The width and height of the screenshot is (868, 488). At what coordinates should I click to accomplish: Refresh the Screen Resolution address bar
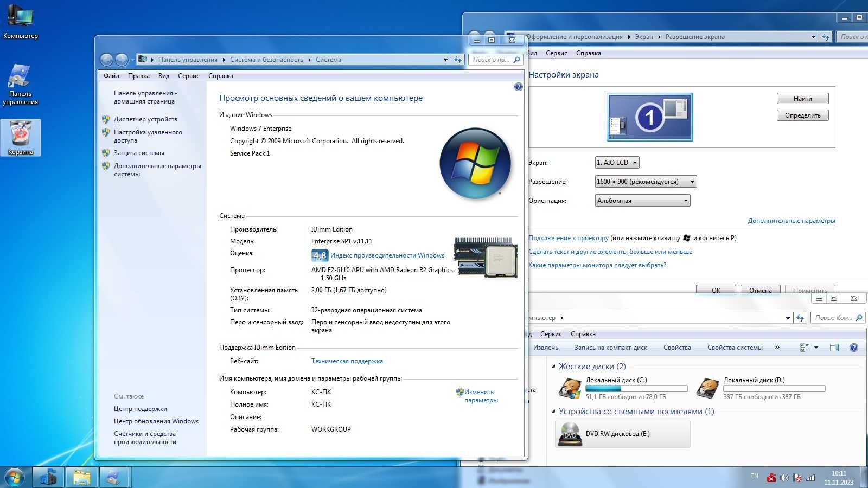(826, 37)
